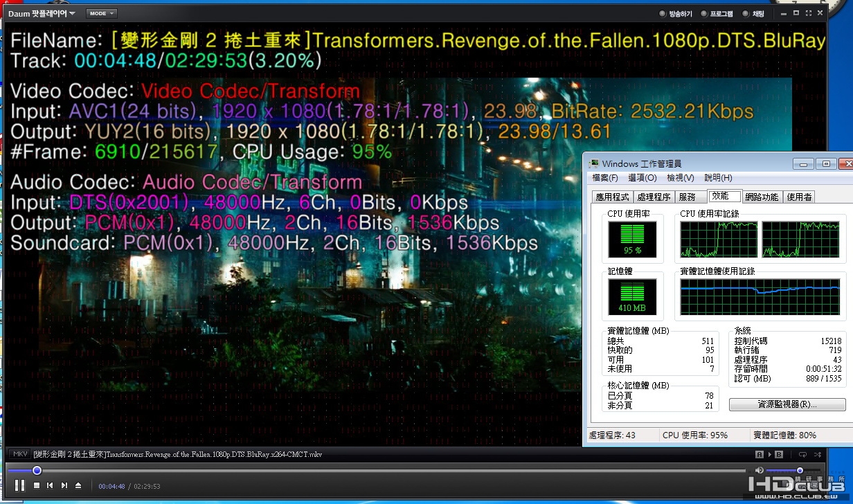
Task: Minimize the Windows 工作管理員 window
Action: tap(803, 164)
